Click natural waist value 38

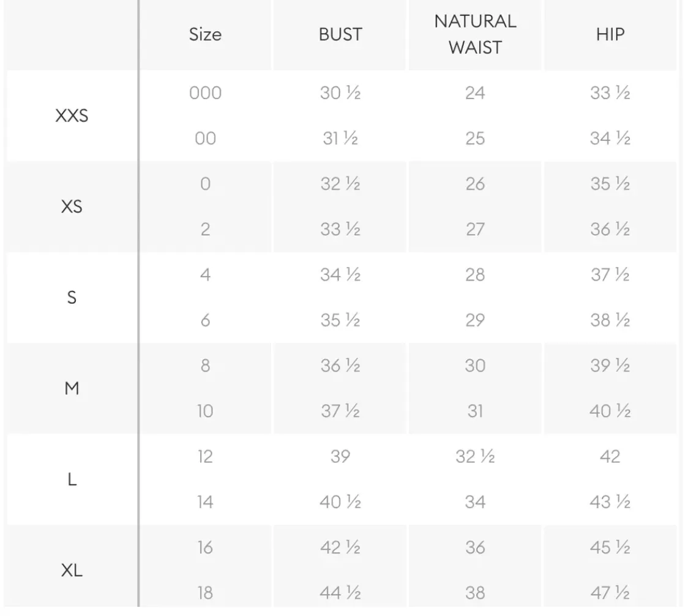[x=475, y=593]
